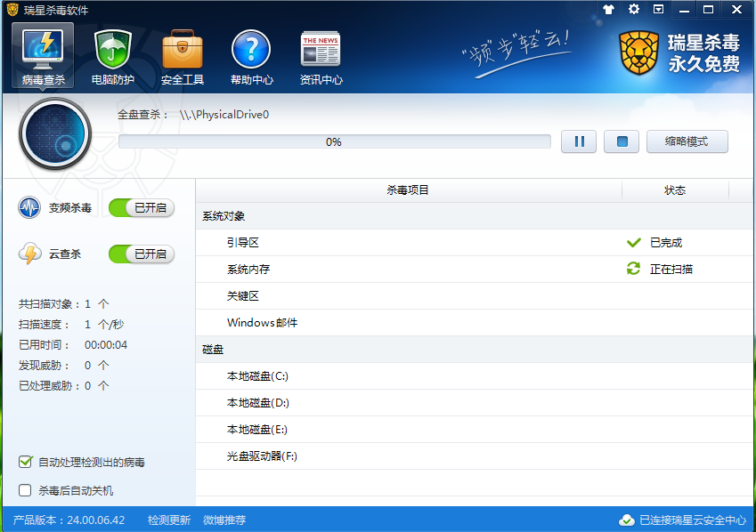
Task: Click the 正在扫描 status text
Action: tap(671, 269)
